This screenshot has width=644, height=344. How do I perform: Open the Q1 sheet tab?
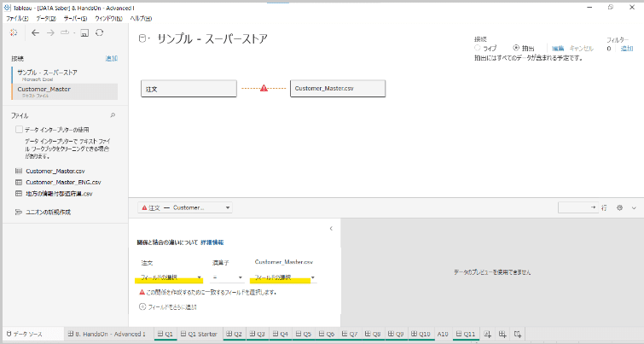coord(166,334)
